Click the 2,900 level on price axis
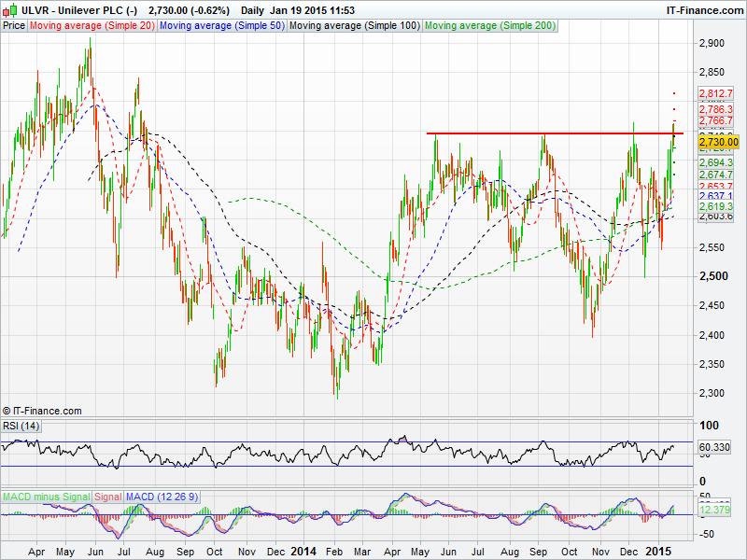Screen dimensions: 747x560 712,44
